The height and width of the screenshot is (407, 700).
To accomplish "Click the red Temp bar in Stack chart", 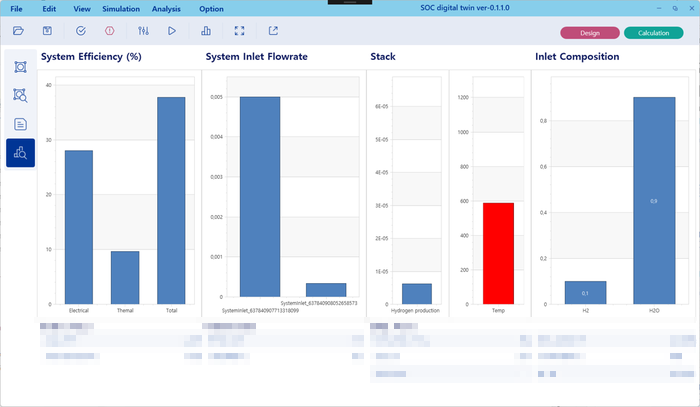I will 498,253.
